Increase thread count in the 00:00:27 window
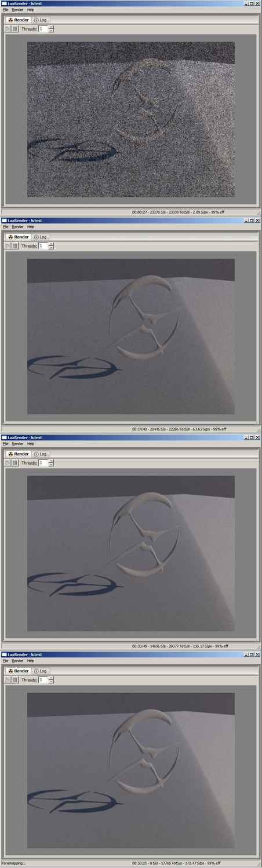This screenshot has width=262, height=868. (51, 27)
